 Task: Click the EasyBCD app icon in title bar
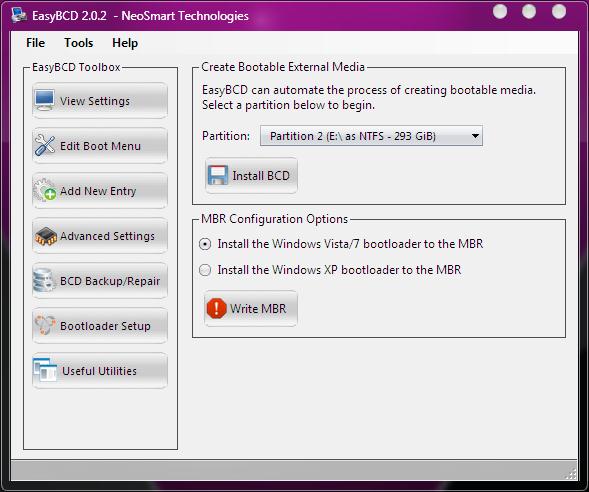click(x=19, y=15)
